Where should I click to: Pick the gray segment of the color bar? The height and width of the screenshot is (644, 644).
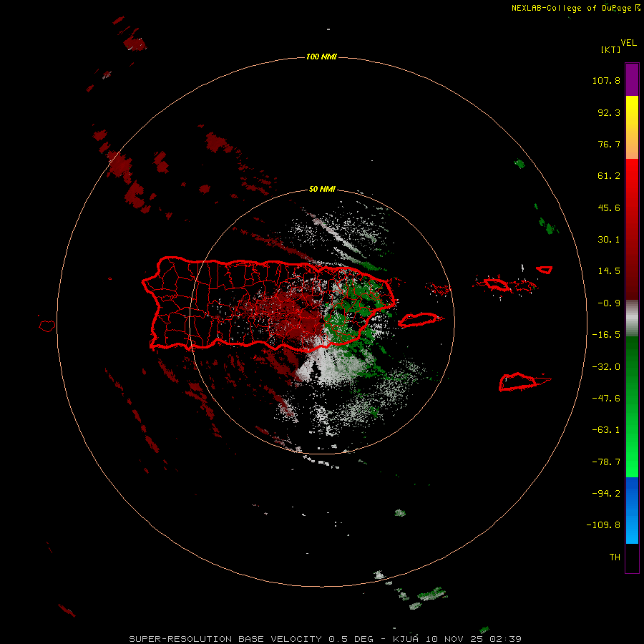(x=632, y=318)
